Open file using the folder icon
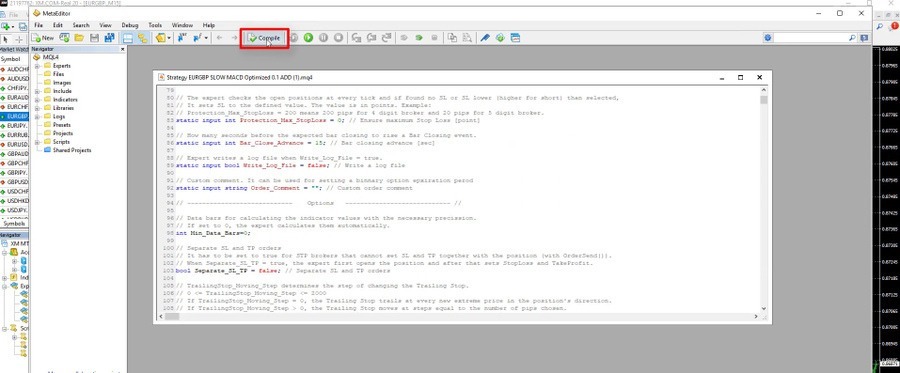 point(79,38)
